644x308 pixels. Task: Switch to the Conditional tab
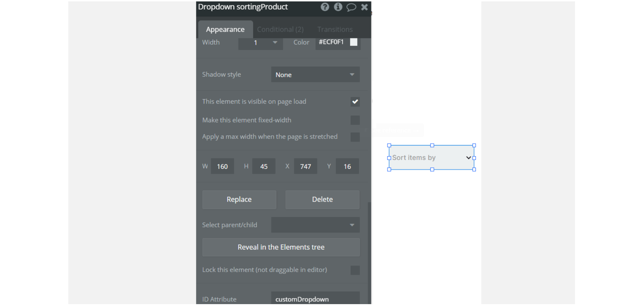[x=280, y=29]
